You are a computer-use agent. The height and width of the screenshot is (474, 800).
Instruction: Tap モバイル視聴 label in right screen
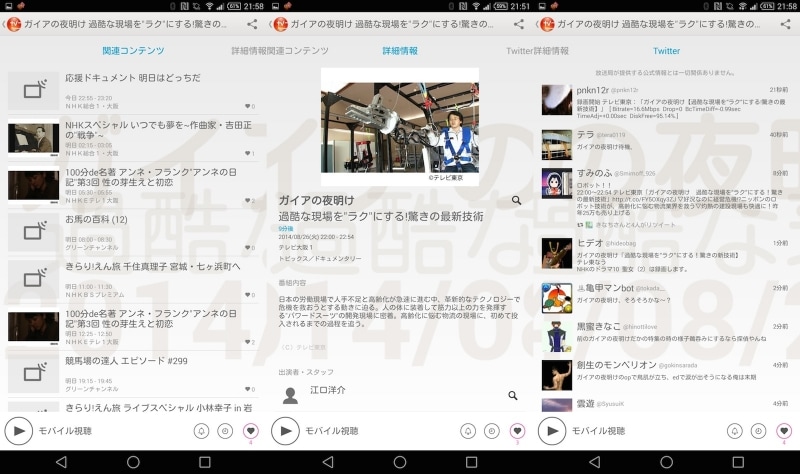click(x=598, y=431)
